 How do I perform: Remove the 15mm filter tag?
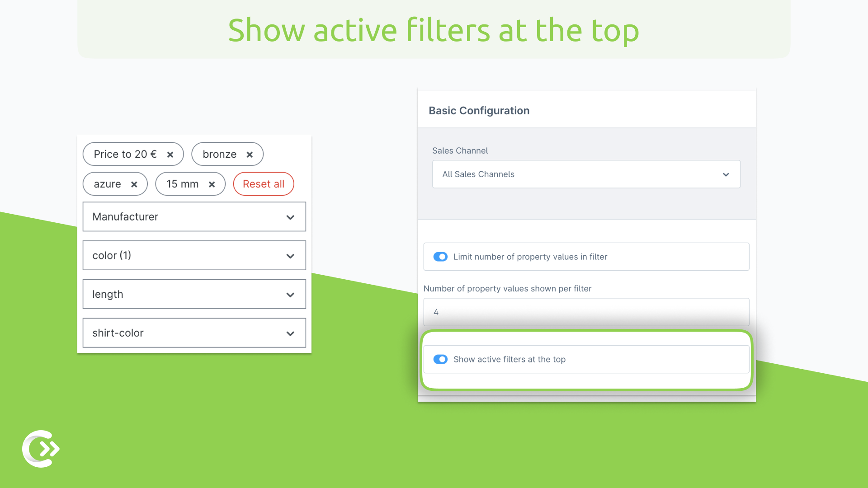[x=212, y=183]
